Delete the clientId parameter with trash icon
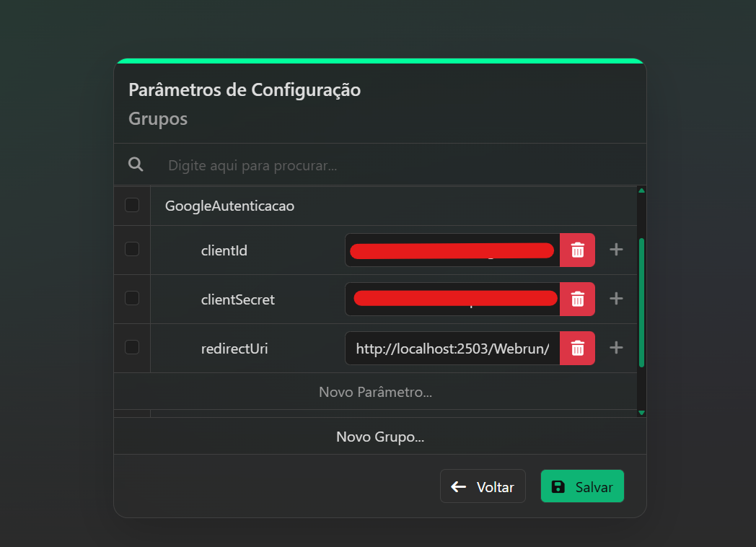Image resolution: width=756 pixels, height=547 pixels. click(x=577, y=250)
